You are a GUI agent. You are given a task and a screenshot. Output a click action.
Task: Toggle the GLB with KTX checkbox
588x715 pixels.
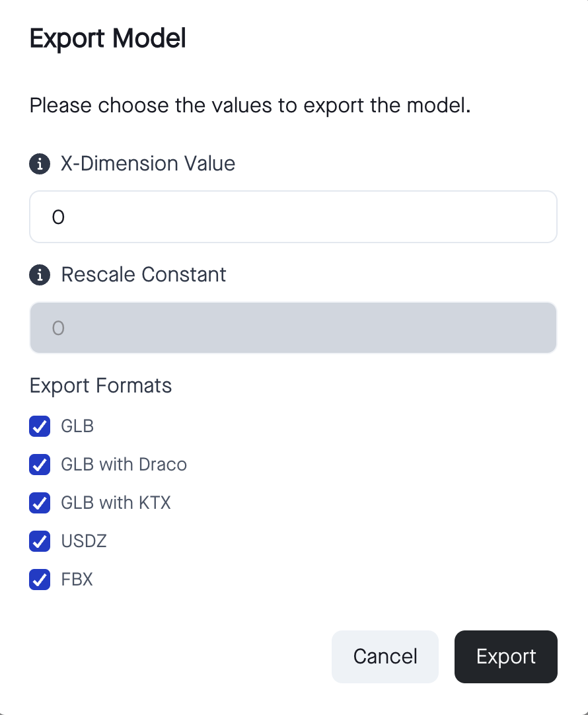[40, 503]
